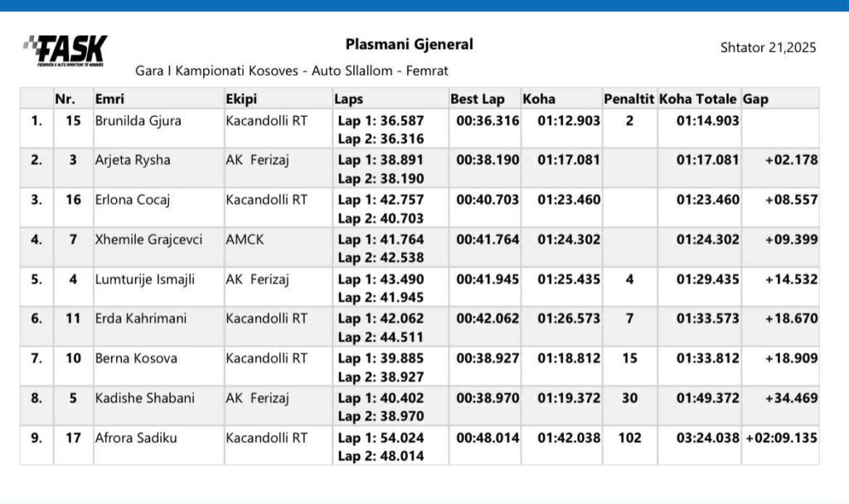Click Kadishe Shabani's penalty value 30
Image resolution: width=849 pixels, height=504 pixels.
click(x=629, y=399)
